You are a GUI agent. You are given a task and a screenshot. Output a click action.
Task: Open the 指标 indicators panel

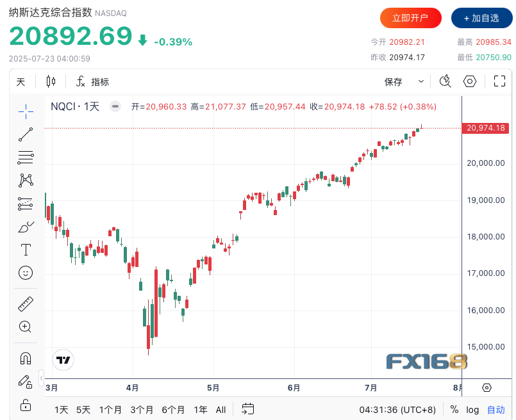tap(93, 81)
